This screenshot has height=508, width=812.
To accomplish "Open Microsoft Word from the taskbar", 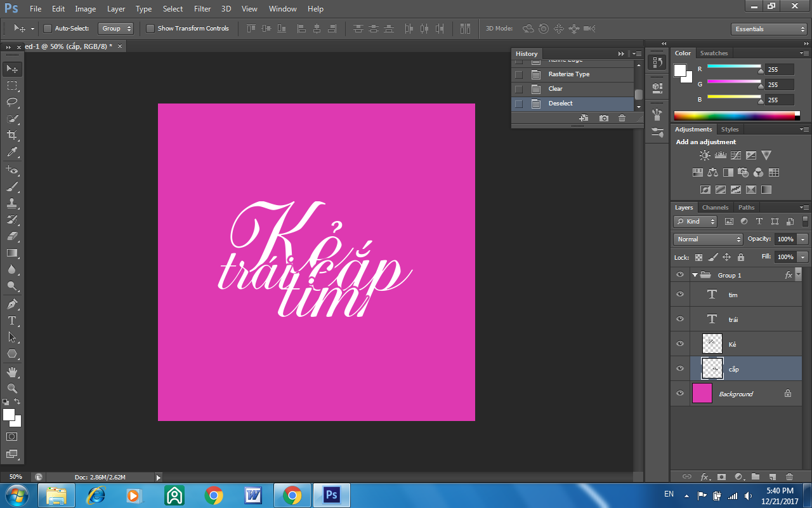I will click(x=253, y=495).
